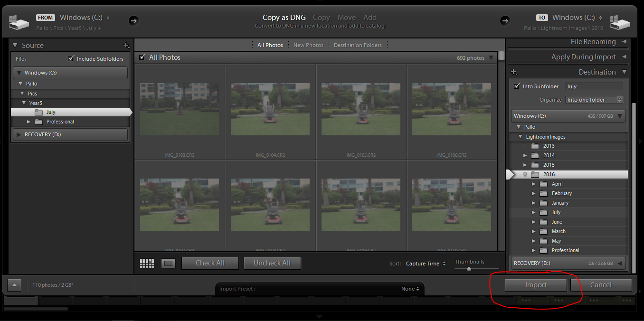Select the Professional folder icon in Source
Screen dimensions: 644x321
[39, 122]
